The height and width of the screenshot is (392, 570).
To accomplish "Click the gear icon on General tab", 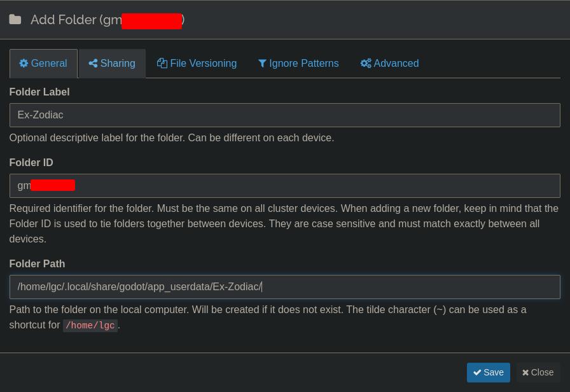I will [x=24, y=63].
